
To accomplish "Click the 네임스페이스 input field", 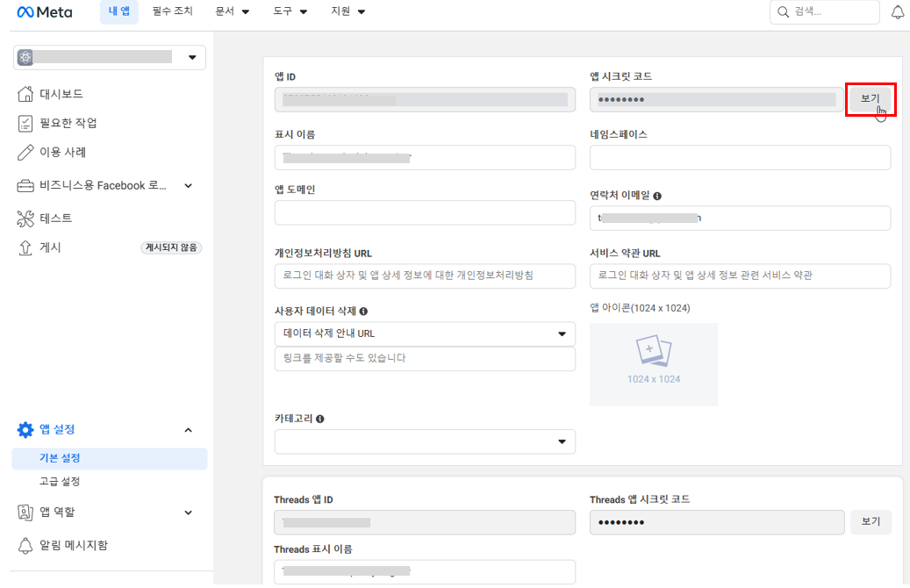I will pyautogui.click(x=740, y=158).
